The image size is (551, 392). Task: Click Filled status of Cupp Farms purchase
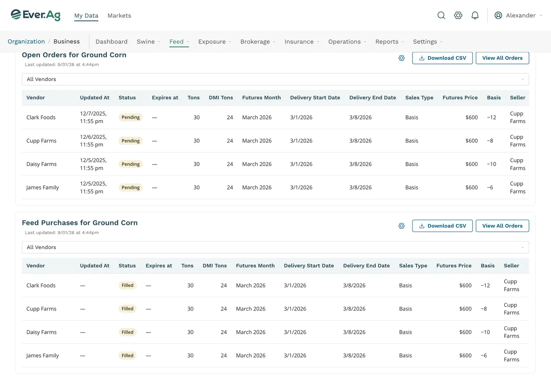pos(127,309)
